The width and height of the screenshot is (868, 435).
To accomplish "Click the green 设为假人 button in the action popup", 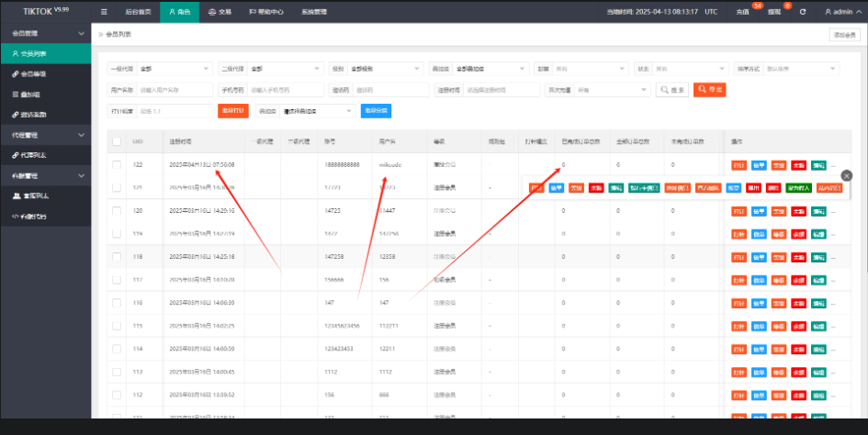I will [798, 188].
